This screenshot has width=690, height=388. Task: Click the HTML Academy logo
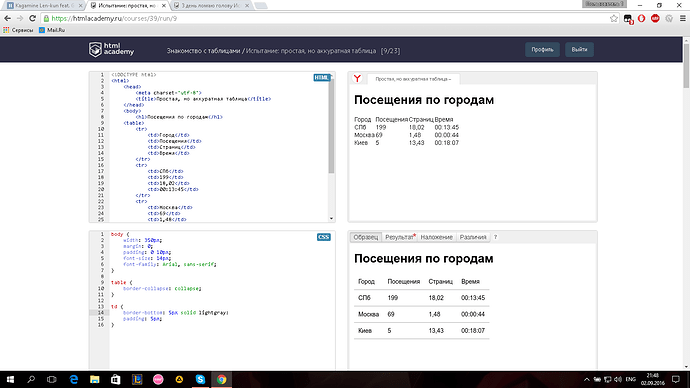coord(111,50)
